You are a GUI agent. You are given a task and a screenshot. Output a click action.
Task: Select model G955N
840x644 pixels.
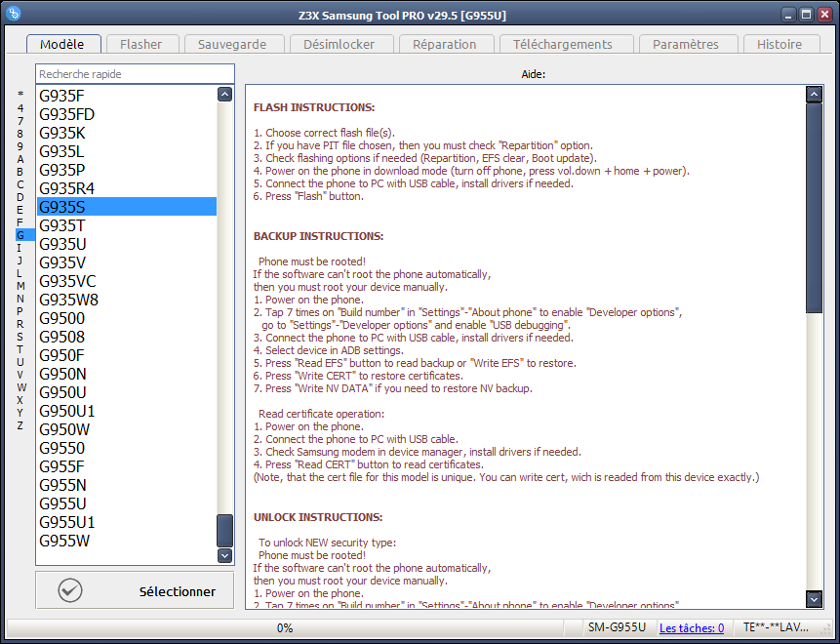[x=127, y=485]
